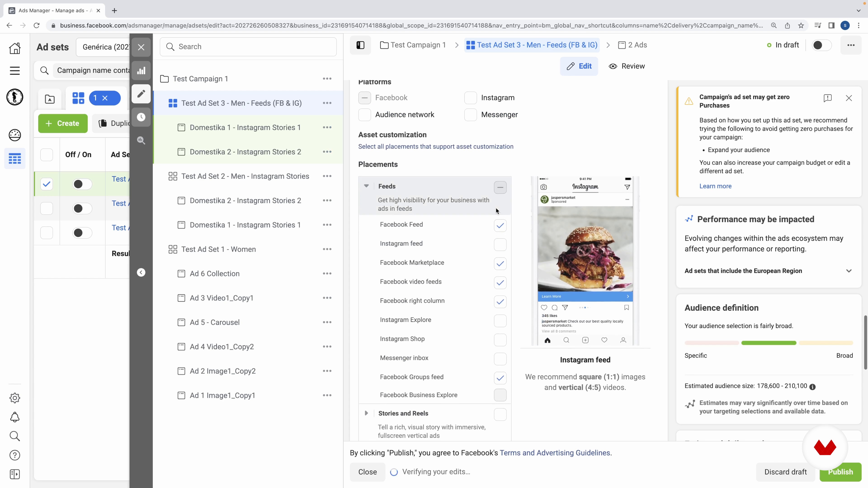
Task: Expand Ad sets that include European Region
Action: (x=849, y=271)
